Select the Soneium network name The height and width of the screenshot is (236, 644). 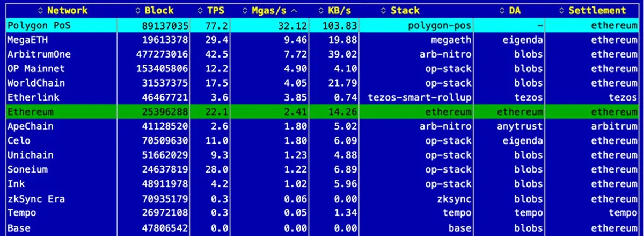(27, 169)
